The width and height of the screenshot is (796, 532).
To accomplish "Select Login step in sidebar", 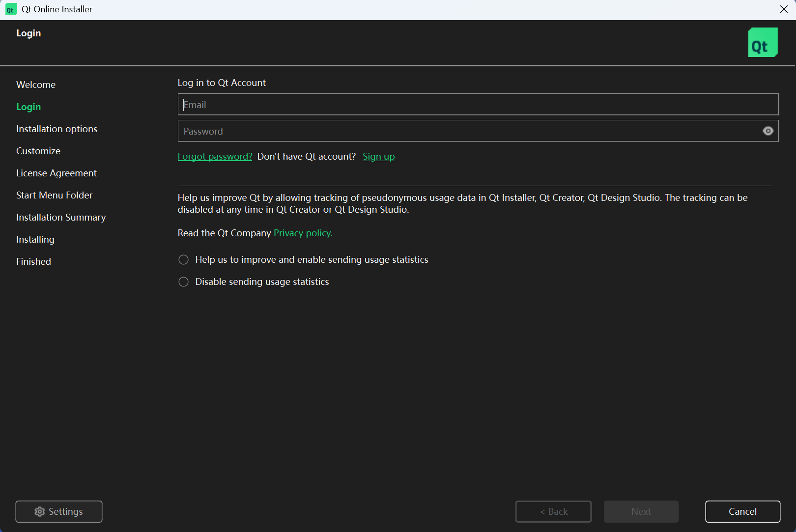I will (x=28, y=107).
